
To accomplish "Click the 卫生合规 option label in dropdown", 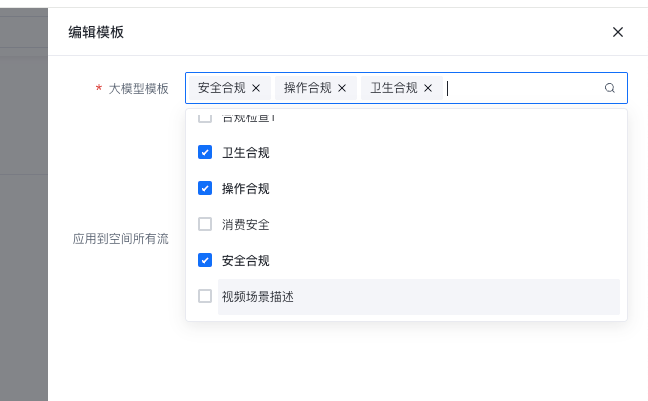I will pyautogui.click(x=246, y=153).
